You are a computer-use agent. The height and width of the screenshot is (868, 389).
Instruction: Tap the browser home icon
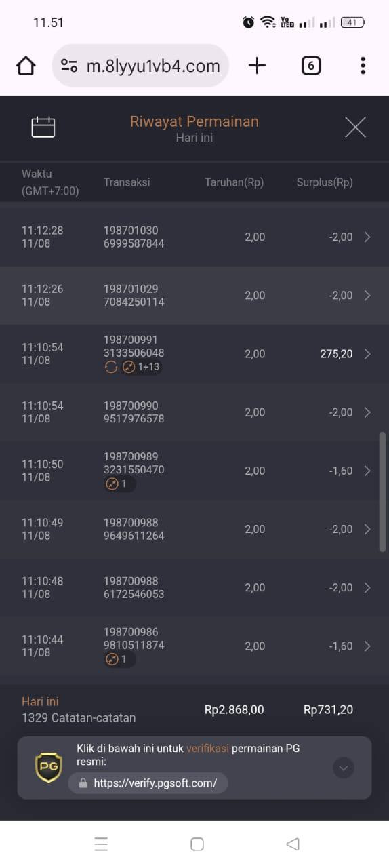[x=26, y=66]
